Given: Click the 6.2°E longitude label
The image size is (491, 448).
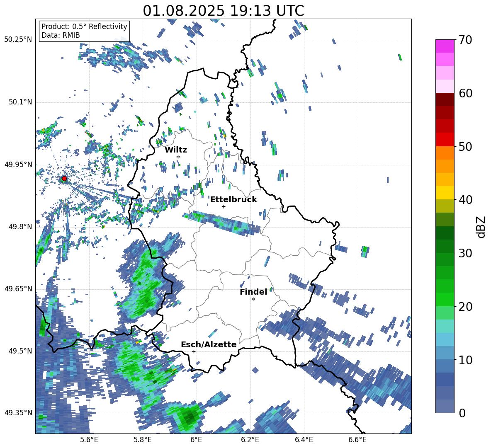Looking at the screenshot, I should (x=250, y=440).
